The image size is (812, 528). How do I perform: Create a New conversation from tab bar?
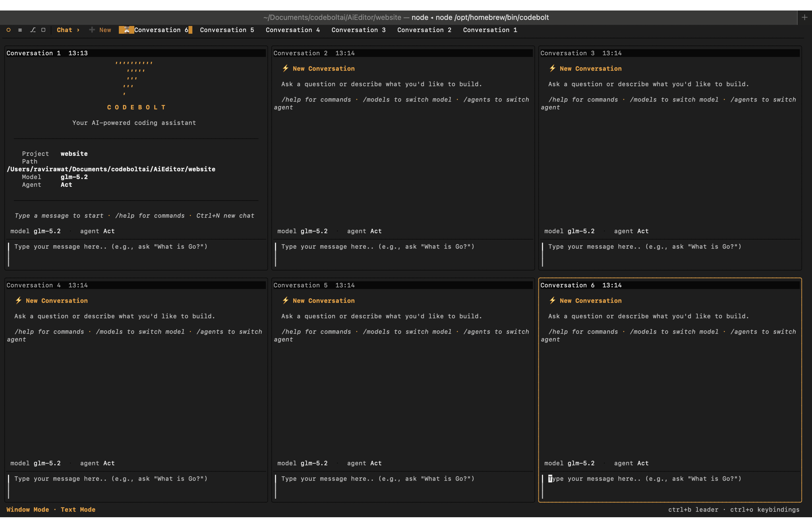coord(100,30)
